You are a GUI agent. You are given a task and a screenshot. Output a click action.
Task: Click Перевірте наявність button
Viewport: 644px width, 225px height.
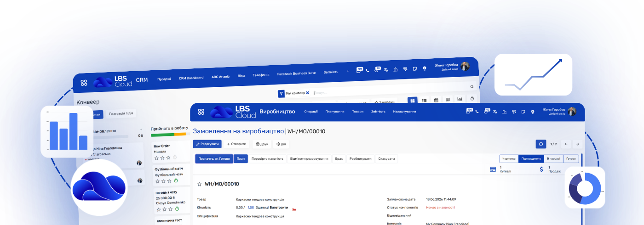(267, 159)
